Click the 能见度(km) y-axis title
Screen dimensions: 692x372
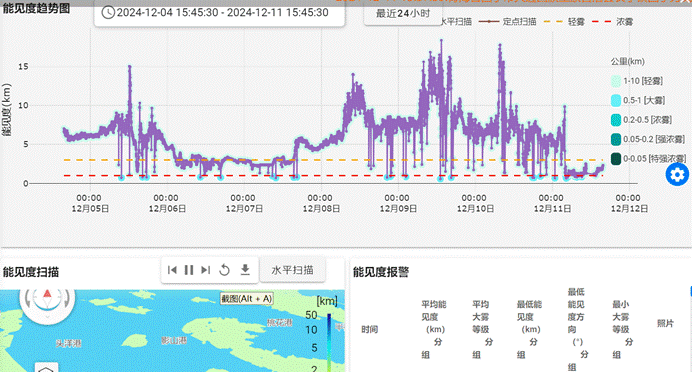pyautogui.click(x=7, y=110)
